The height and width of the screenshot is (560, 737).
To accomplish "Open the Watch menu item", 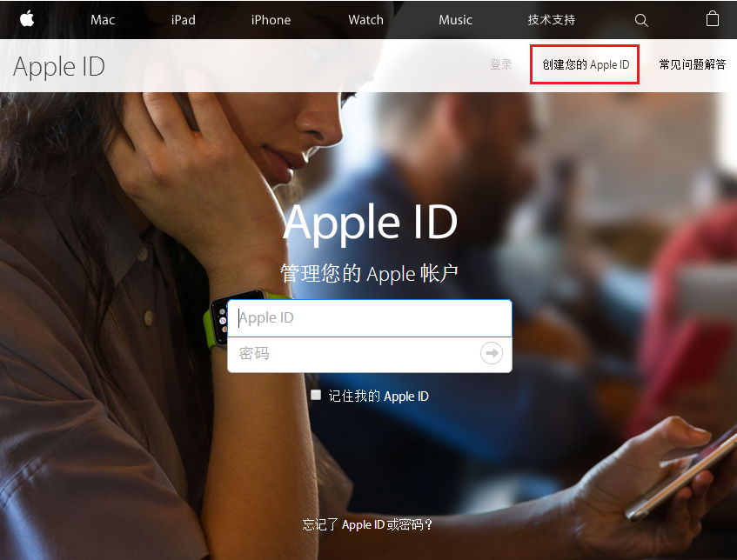I will tap(365, 20).
